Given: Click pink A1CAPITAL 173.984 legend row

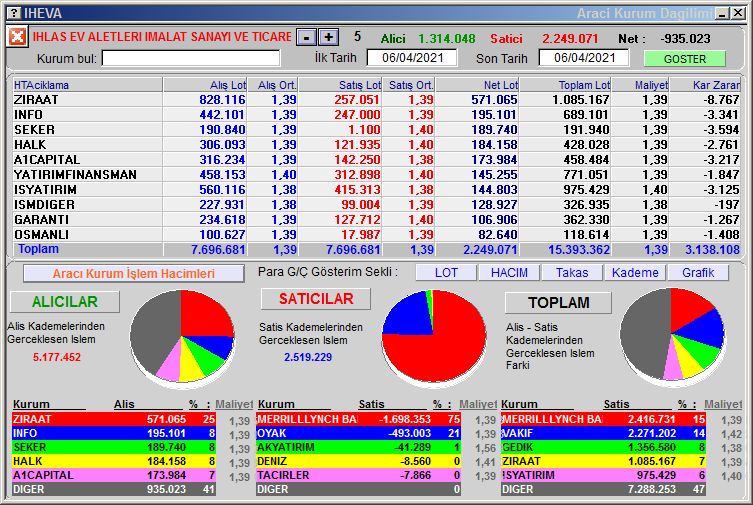Looking at the screenshot, I should 114,475.
